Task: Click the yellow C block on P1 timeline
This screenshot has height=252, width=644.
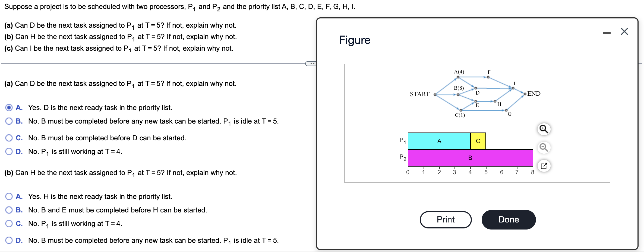Action: [x=478, y=141]
